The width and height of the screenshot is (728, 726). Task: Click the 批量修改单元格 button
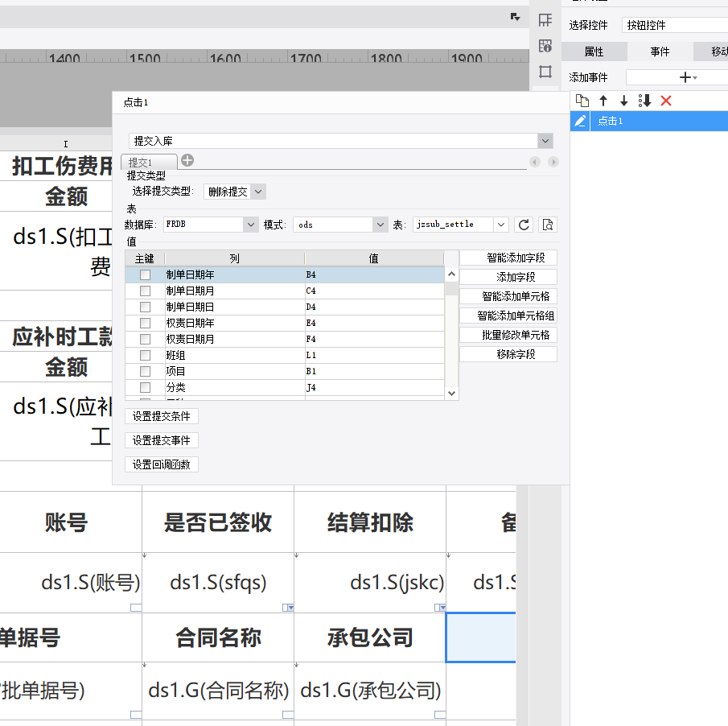point(508,335)
